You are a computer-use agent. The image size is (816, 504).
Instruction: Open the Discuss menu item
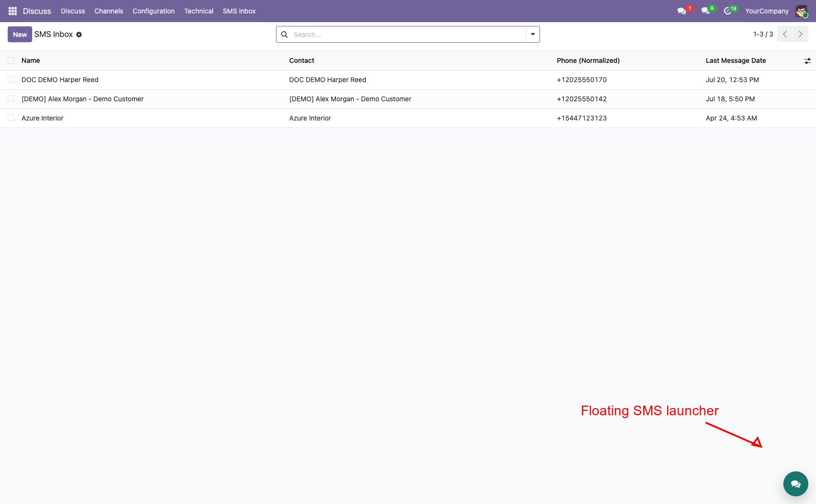[x=73, y=11]
